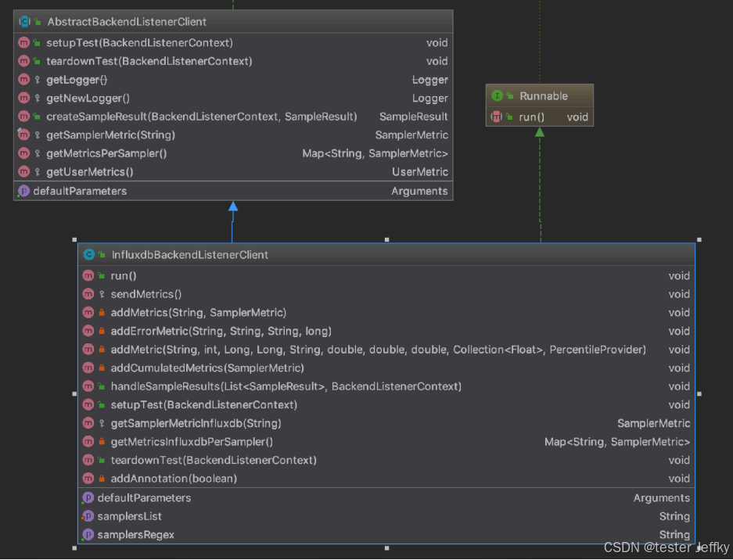The width and height of the screenshot is (733, 560).
Task: Select Arguments type of InfluxdbBackendListenerClient defaultParameters
Action: [x=662, y=498]
